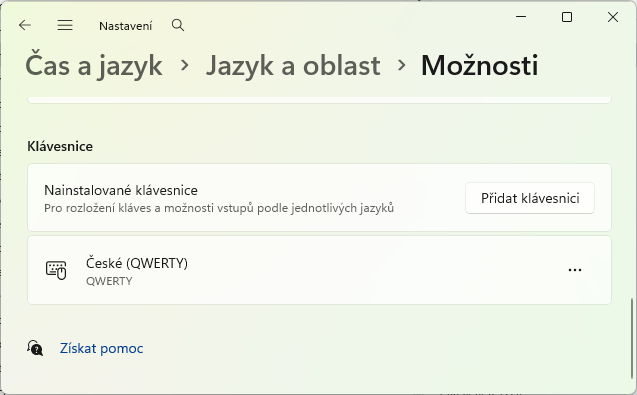
Task: Navigate to Jazyk a oblast breadcrumb
Action: pos(293,65)
